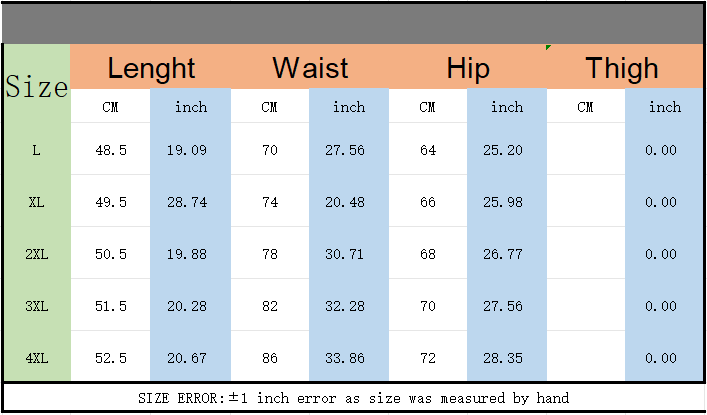Image resolution: width=707 pixels, height=415 pixels.
Task: Select the 4XL size cell
Action: pyautogui.click(x=37, y=358)
